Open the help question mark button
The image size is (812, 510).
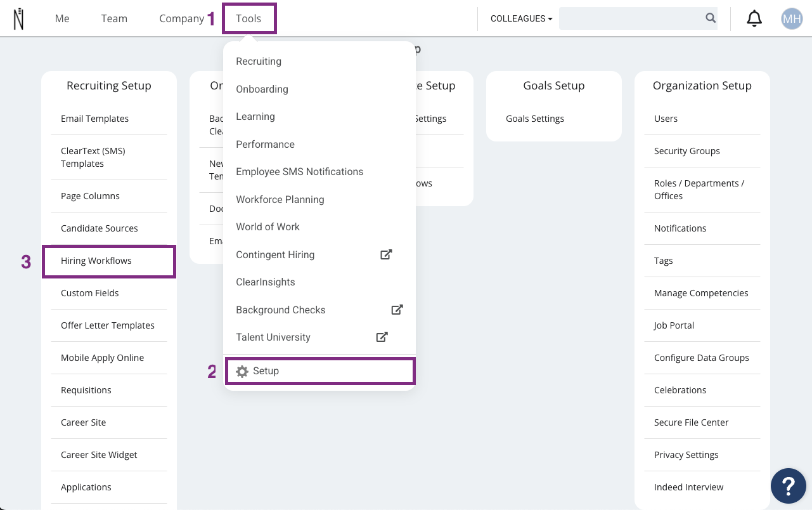click(788, 487)
